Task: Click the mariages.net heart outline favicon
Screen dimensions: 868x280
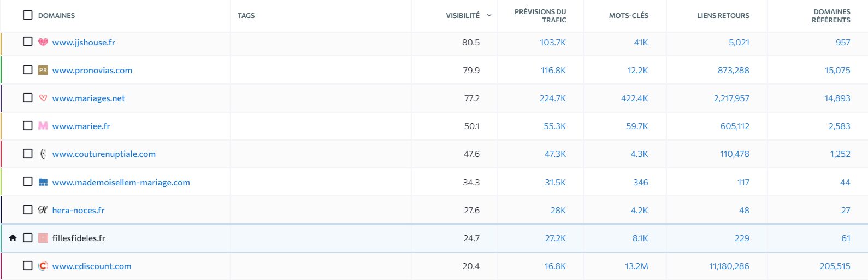Action: (x=43, y=98)
